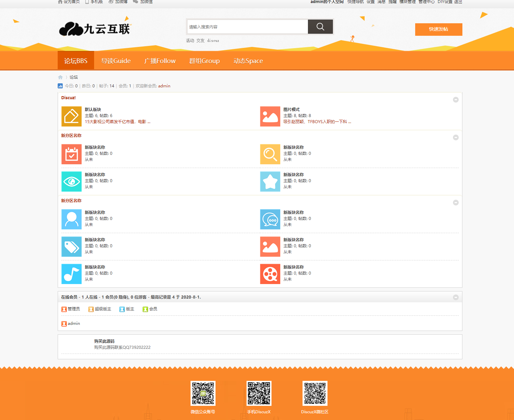Open the admin user link in online list
The height and width of the screenshot is (420, 514).
pyautogui.click(x=74, y=324)
